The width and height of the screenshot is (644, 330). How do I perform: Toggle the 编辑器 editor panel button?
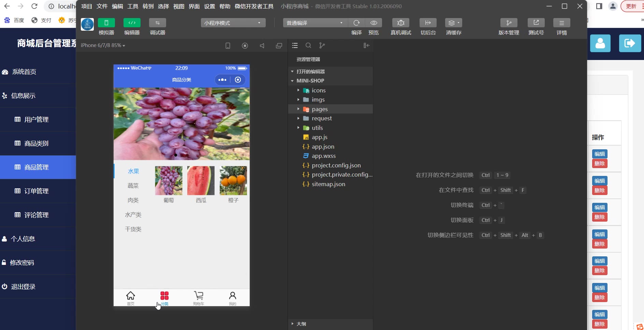(132, 23)
